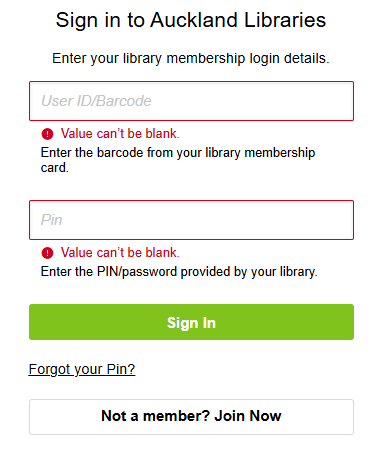Click the word Pin? in the forgot link
Viewport: 381px width, 457px height.
[121, 369]
